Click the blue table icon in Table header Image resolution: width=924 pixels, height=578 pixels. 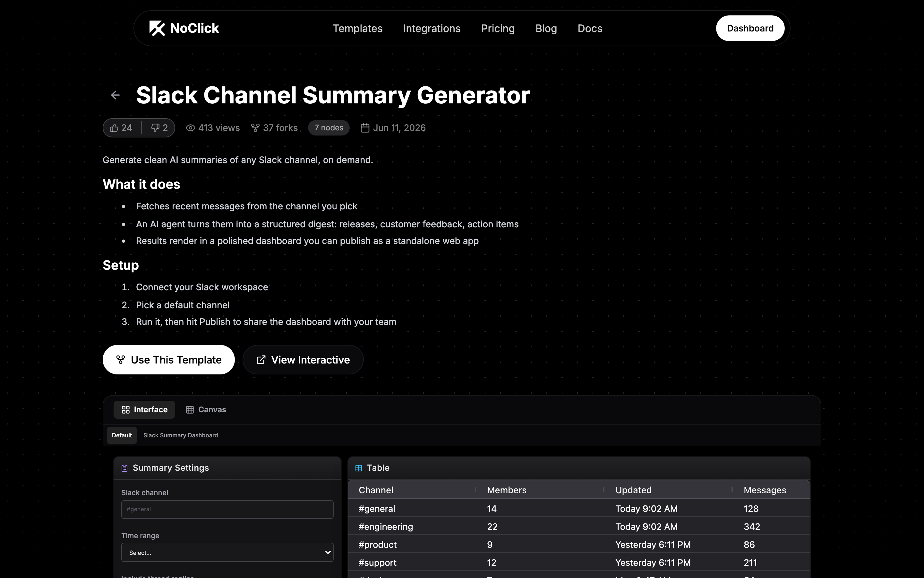(x=358, y=468)
